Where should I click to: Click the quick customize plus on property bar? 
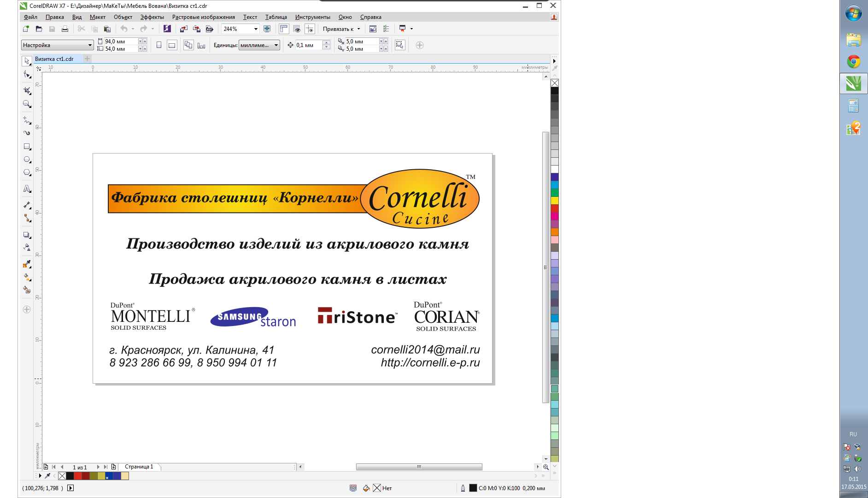[x=420, y=45]
